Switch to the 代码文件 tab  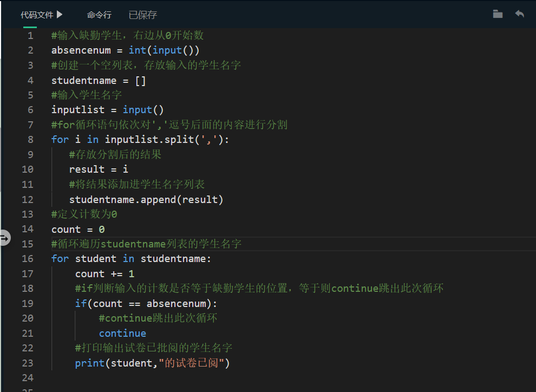tap(37, 15)
